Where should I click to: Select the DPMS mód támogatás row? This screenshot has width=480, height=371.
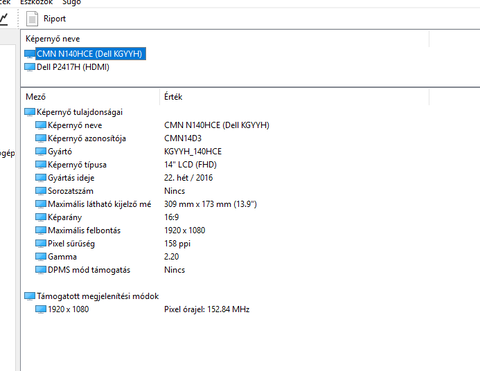(89, 270)
